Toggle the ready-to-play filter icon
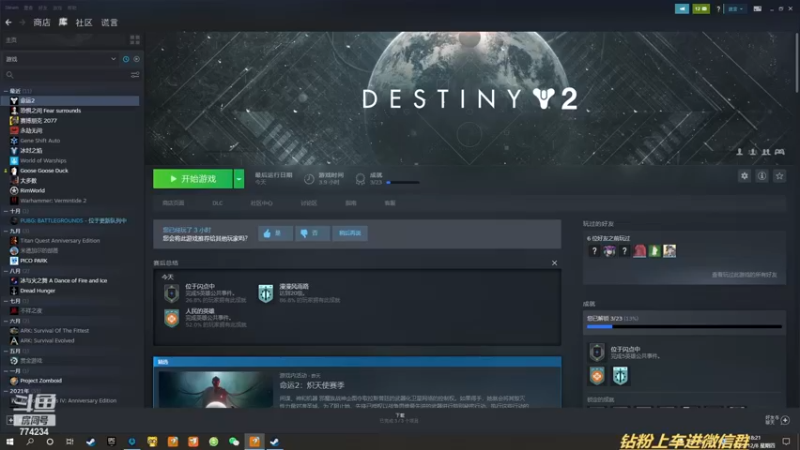Viewport: 800px width, 450px height. pos(136,59)
